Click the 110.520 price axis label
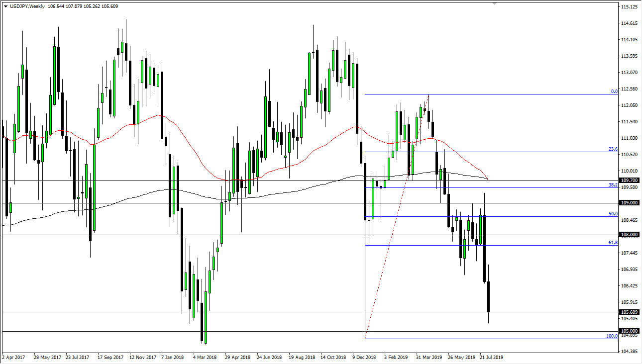 pyautogui.click(x=630, y=155)
